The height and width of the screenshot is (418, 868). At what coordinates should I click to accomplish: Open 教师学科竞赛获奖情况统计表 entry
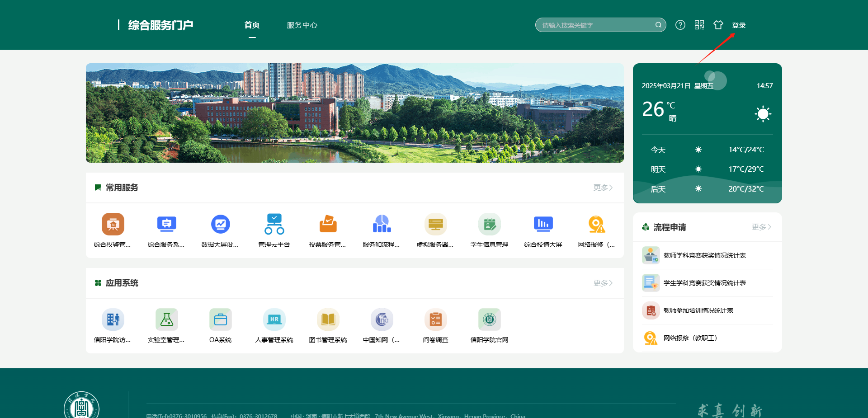(704, 255)
